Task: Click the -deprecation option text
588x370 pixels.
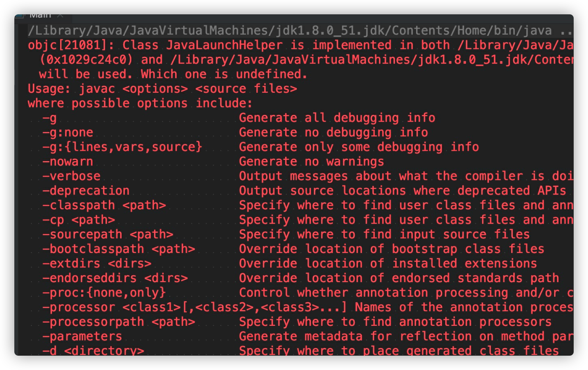Action: coord(86,191)
